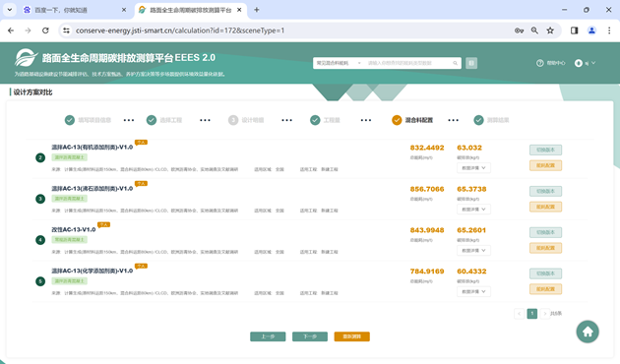Screen dimensions: 620x364
Task: Open the 常见混合料能耗 dropdown in the search bar
Action: tap(339, 63)
